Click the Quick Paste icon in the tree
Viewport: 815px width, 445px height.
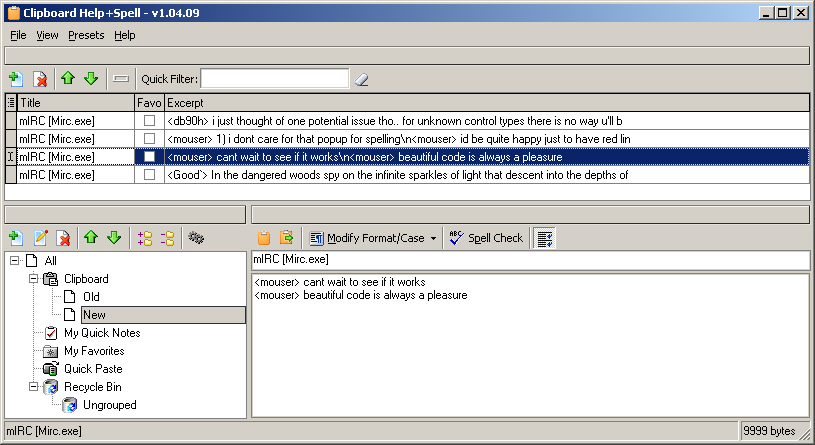pos(50,369)
